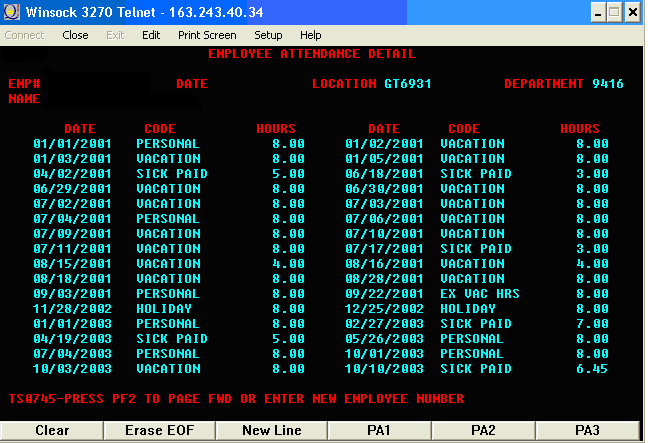Maximize the Telnet window
This screenshot has width=648, height=443.
pyautogui.click(x=617, y=12)
